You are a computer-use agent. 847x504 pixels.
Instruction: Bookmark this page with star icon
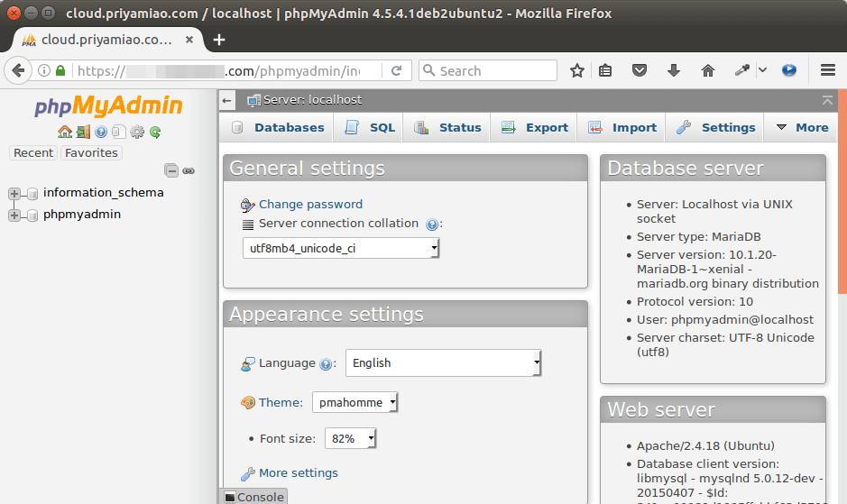[x=577, y=70]
